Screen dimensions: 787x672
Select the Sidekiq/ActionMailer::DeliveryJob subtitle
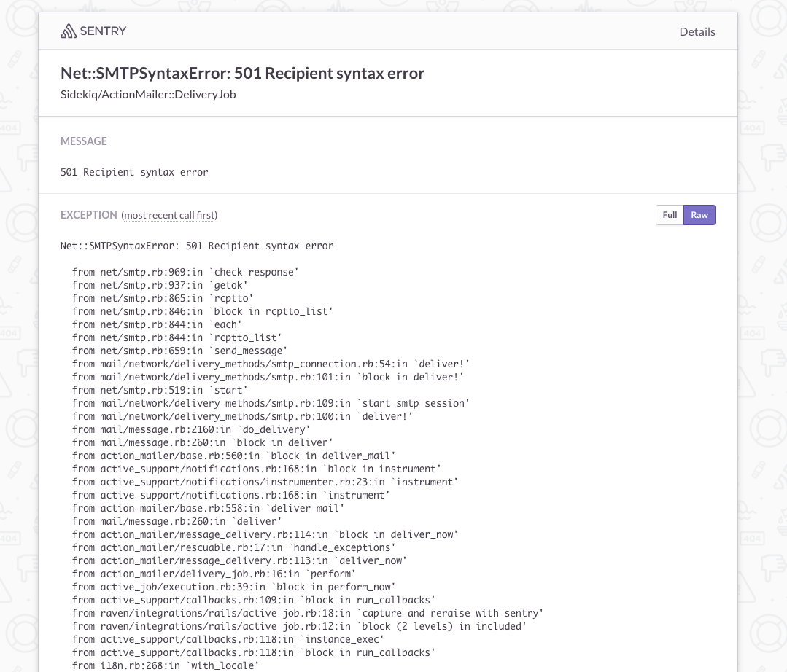tap(148, 94)
